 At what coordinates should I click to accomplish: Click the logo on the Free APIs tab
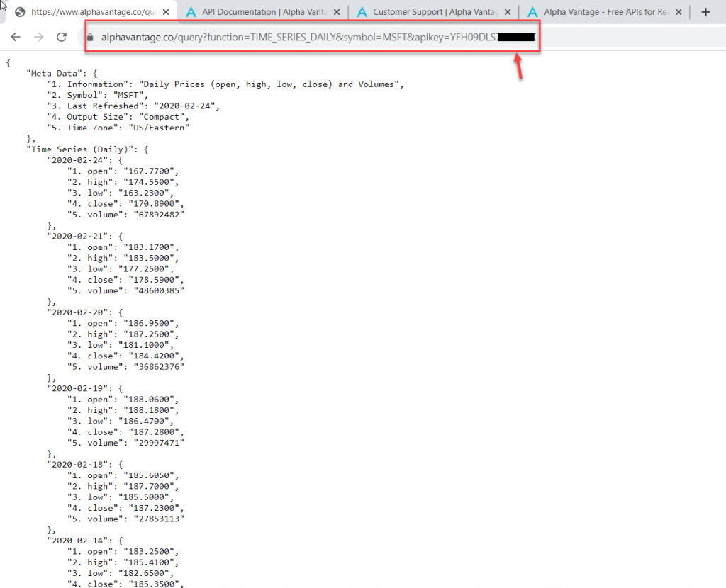533,12
